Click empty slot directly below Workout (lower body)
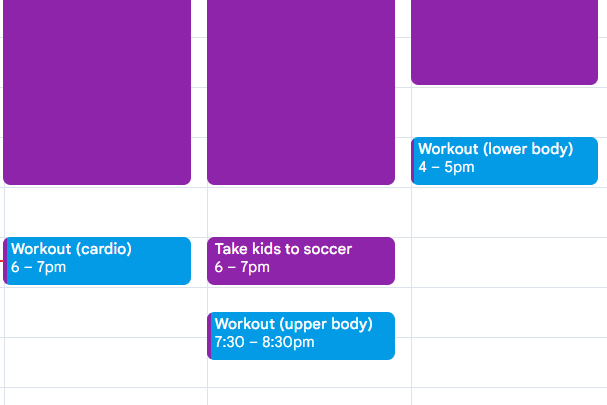This screenshot has height=405, width=607. (x=504, y=211)
